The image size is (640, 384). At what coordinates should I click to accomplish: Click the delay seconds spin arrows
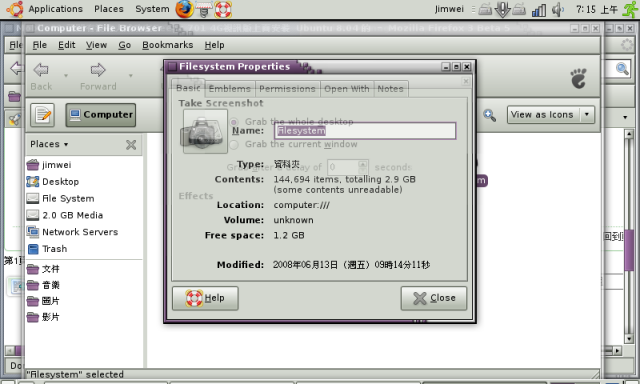coord(362,167)
